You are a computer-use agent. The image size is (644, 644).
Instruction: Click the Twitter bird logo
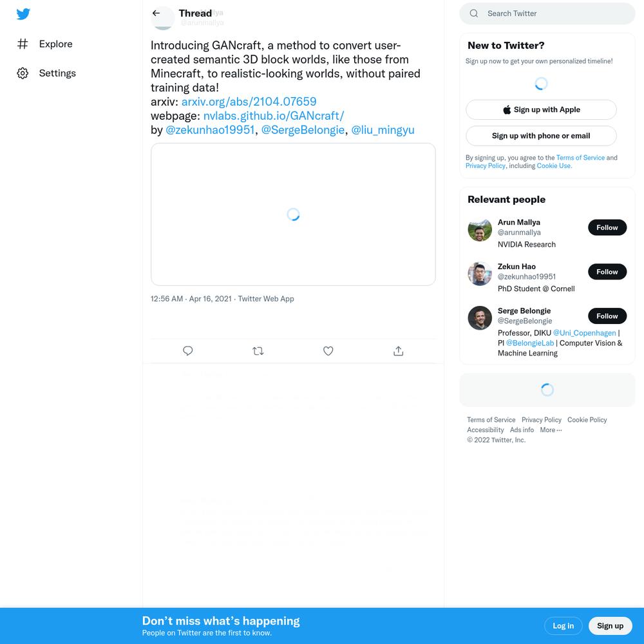click(x=23, y=14)
